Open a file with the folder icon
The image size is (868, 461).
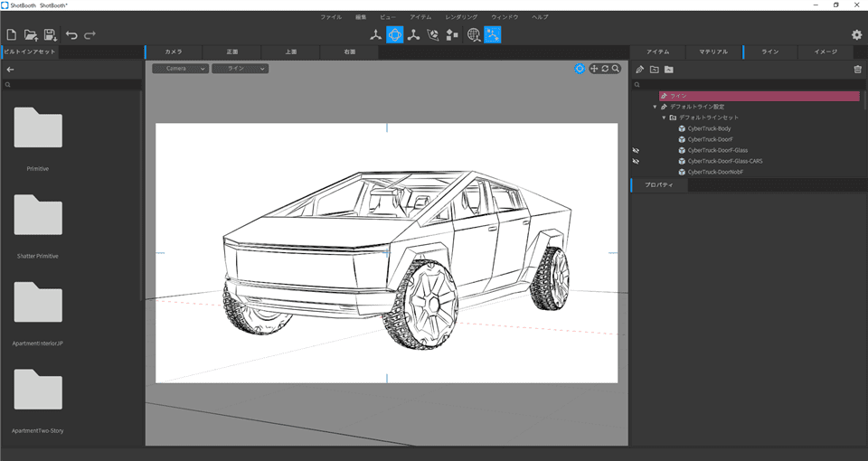pos(31,35)
